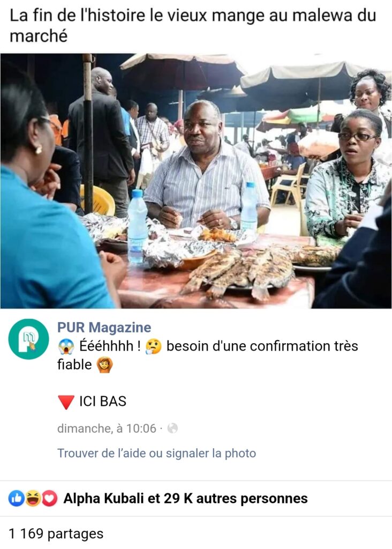Click the facepalm woman emoji after 'fiable'

point(104,365)
